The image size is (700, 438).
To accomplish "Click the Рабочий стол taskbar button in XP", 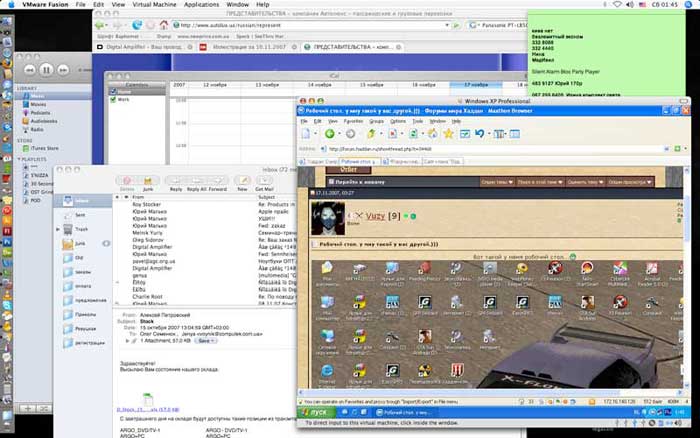I will pyautogui.click(x=404, y=412).
